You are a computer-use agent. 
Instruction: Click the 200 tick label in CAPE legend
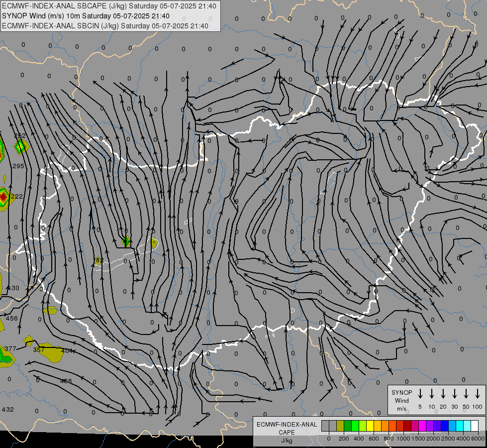pyautogui.click(x=344, y=439)
